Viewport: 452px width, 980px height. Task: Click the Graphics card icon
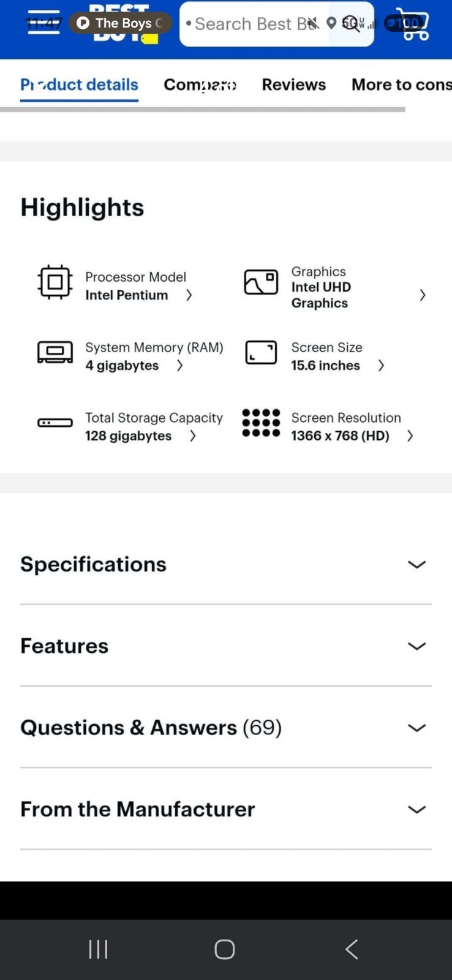pyautogui.click(x=261, y=282)
